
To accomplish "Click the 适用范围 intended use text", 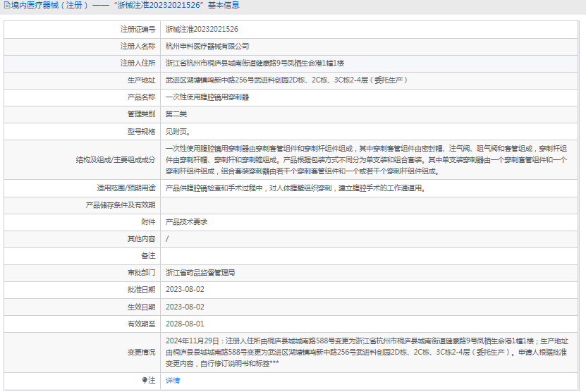I will coord(295,188).
